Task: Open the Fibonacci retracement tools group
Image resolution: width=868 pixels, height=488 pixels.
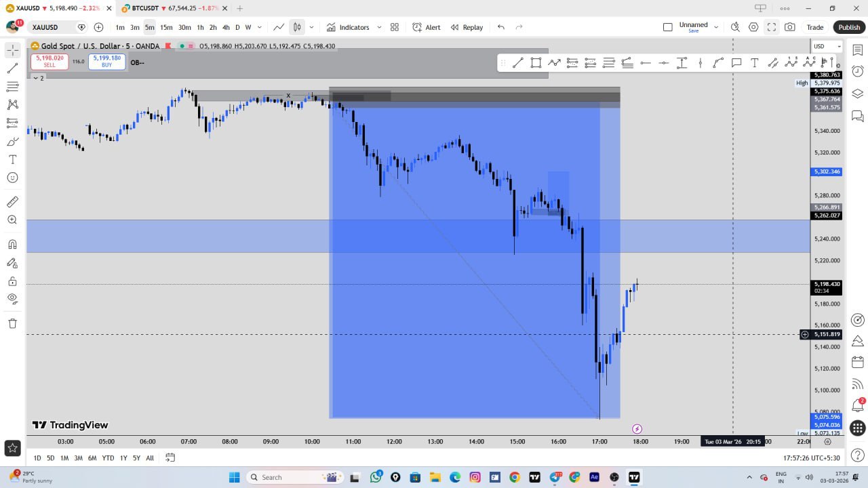Action: 12,87
